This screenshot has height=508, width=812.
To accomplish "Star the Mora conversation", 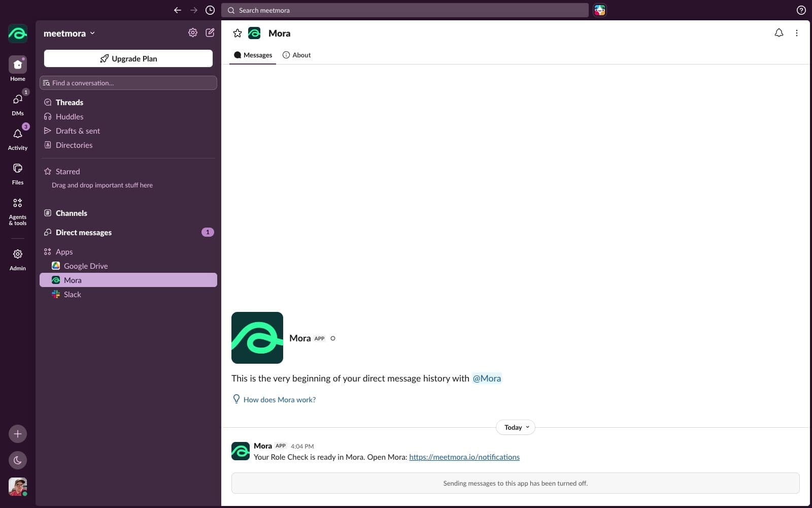I will [x=237, y=34].
